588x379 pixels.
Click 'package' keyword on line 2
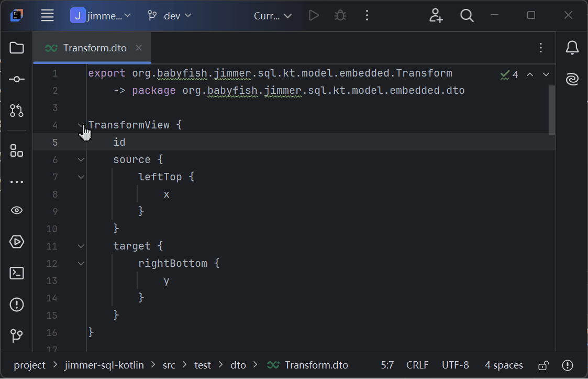coord(154,91)
